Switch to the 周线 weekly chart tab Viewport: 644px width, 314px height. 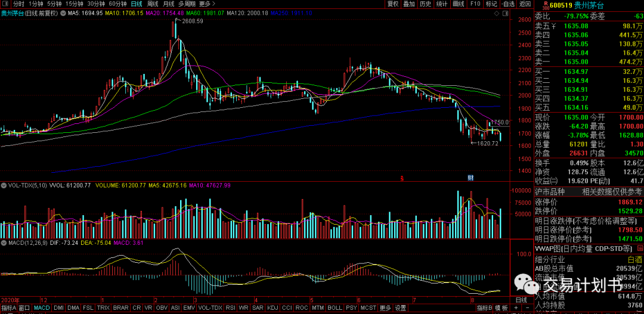tap(153, 4)
